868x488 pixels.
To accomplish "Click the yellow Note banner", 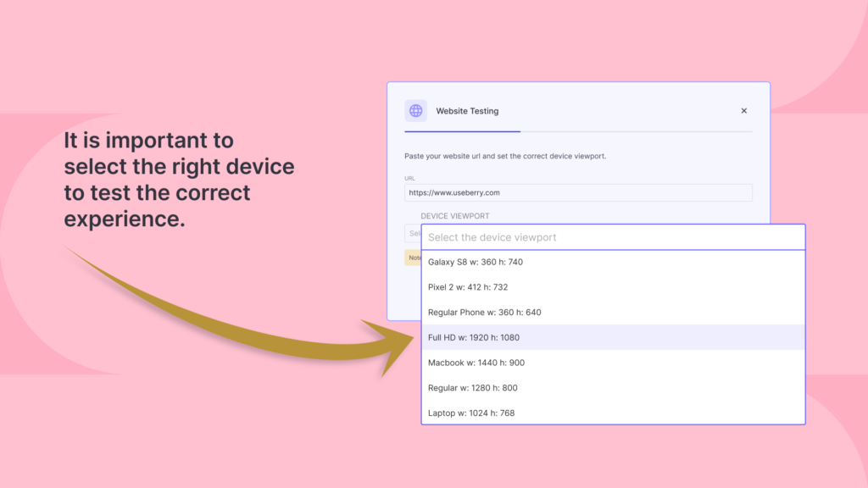I will pos(412,258).
